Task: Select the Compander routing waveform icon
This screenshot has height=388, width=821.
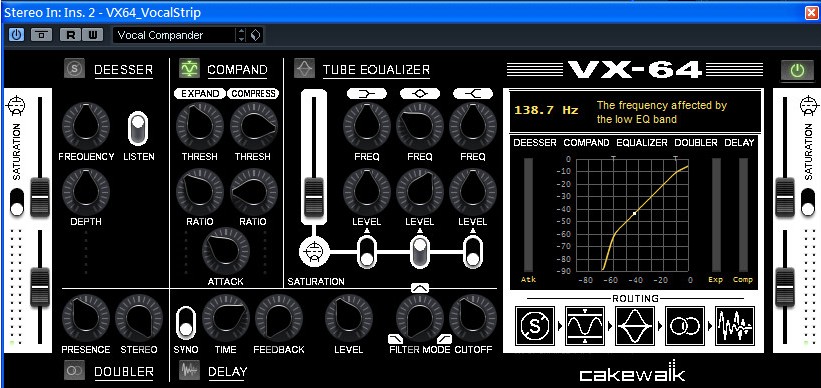Action: point(585,326)
